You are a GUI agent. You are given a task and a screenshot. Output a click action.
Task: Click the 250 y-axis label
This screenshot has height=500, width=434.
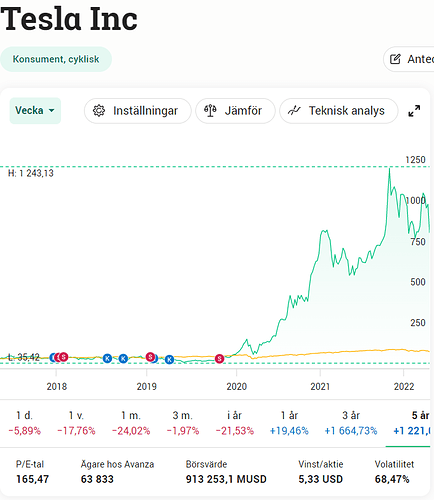tap(418, 323)
